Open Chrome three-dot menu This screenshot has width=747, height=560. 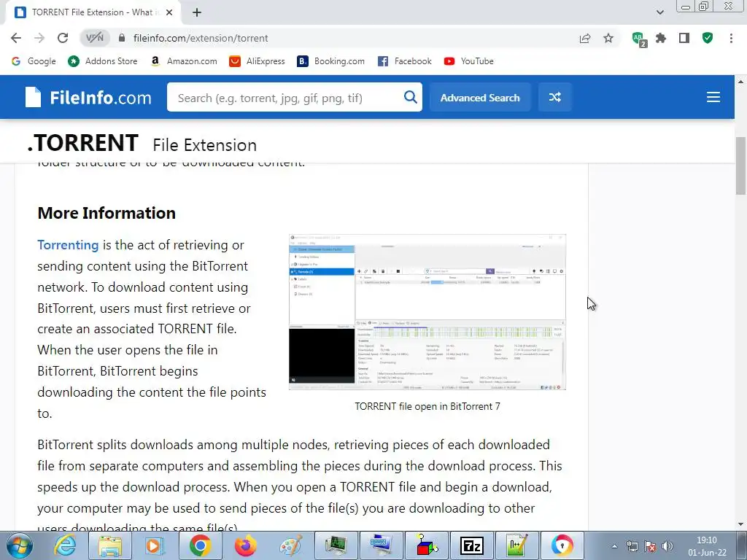coord(731,38)
